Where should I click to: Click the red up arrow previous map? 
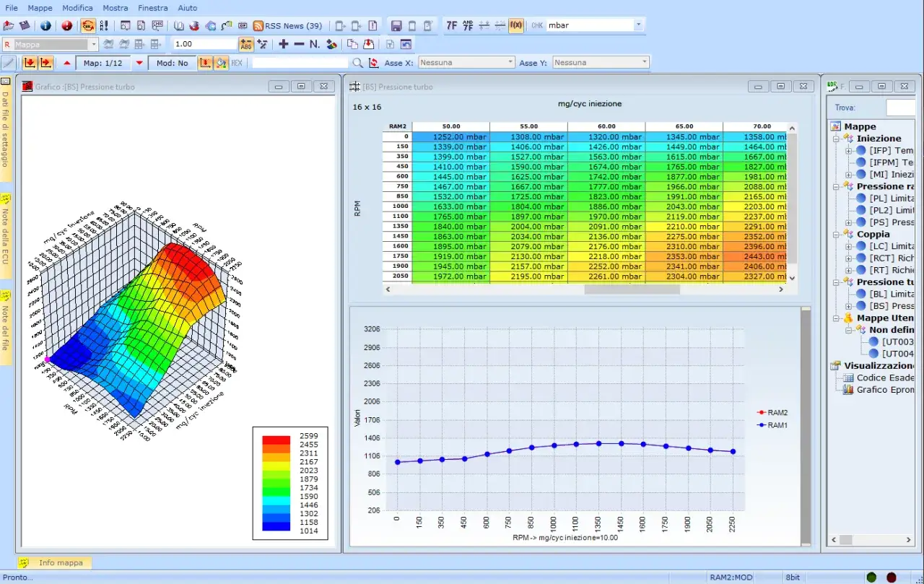[67, 63]
